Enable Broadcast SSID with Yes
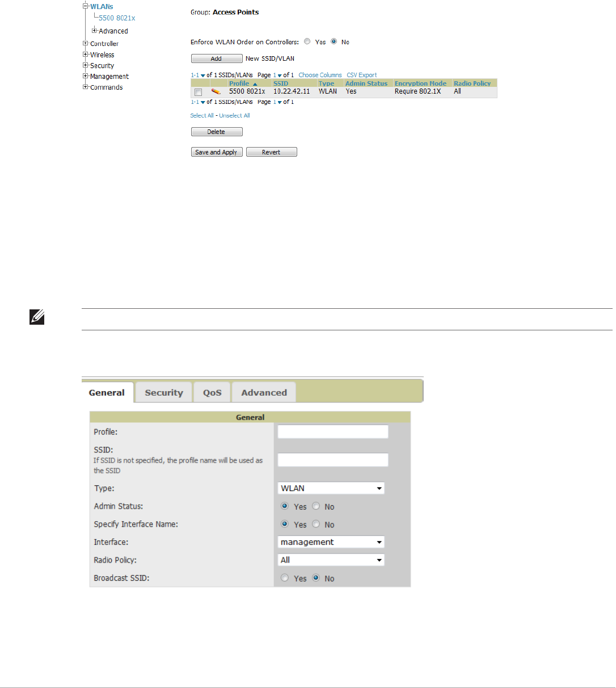616x688 pixels. click(x=285, y=578)
